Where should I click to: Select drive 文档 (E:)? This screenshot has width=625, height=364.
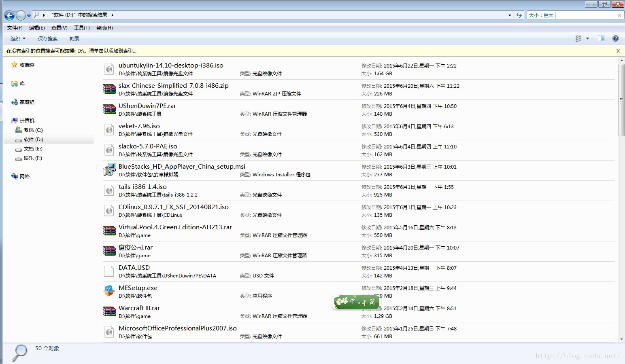[29, 149]
